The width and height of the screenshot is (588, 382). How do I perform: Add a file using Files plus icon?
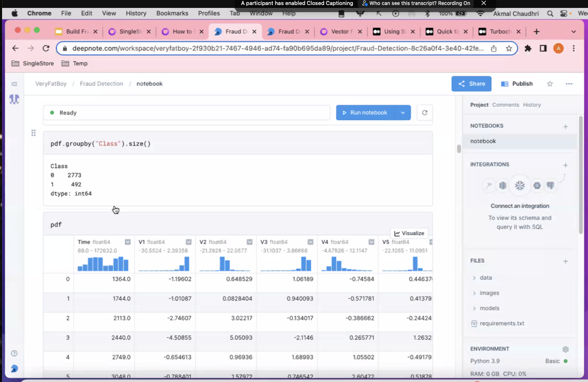565,261
